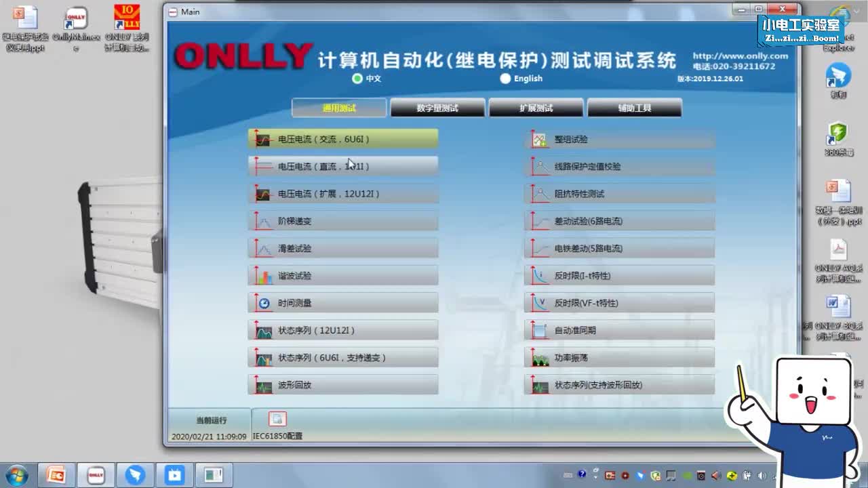Click the Main window title
Image resolution: width=868 pixels, height=488 pixels.
190,12
